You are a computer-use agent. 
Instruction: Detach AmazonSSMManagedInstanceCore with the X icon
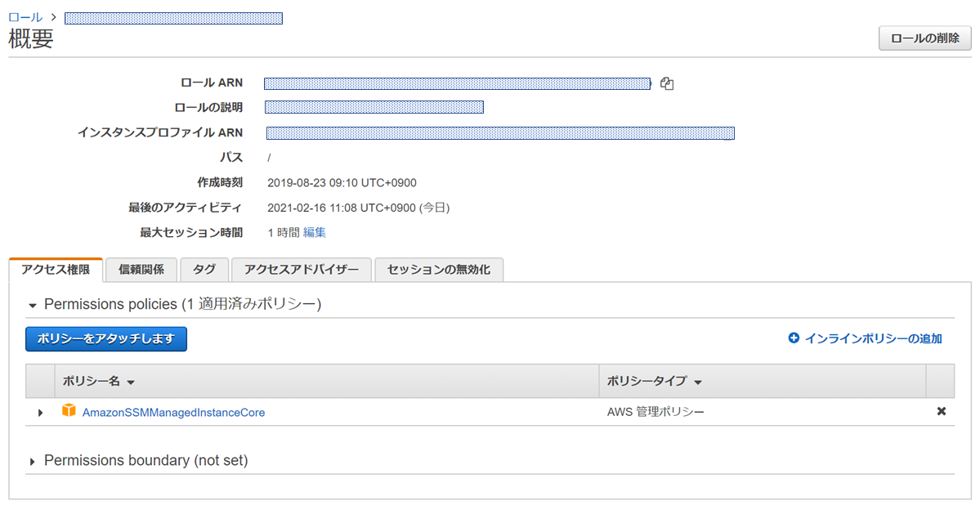tap(942, 411)
